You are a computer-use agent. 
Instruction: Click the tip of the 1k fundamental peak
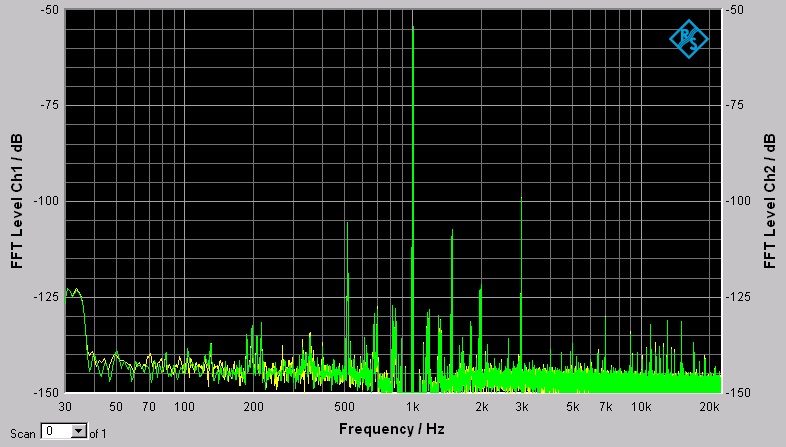click(413, 28)
